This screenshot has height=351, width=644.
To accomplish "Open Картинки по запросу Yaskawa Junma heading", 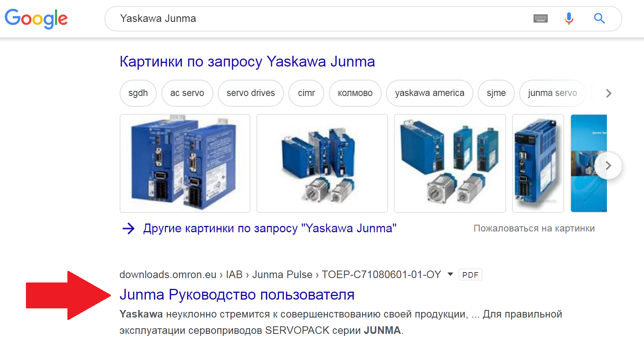I will point(247,62).
